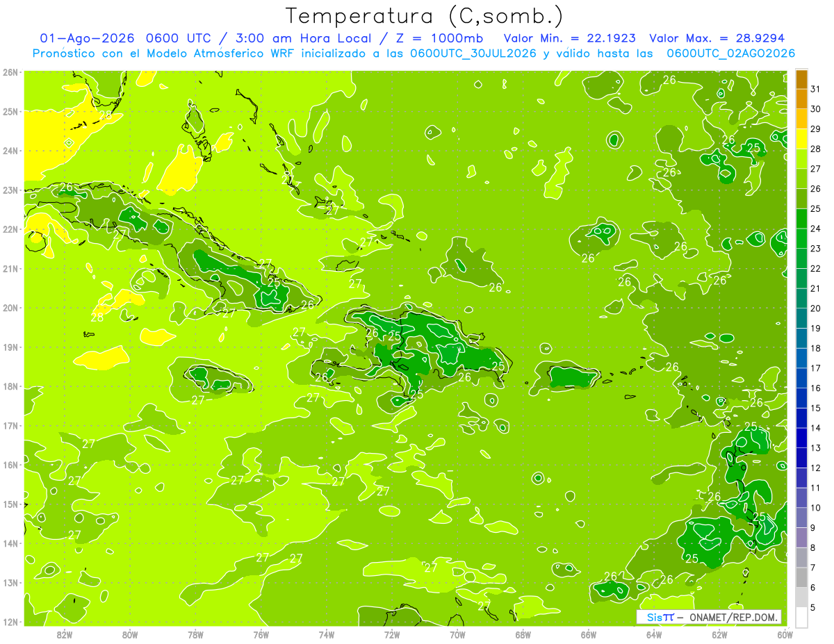Image resolution: width=834 pixels, height=644 pixels.
Task: Click the "60W" longitude axis label
Action: coord(785,634)
